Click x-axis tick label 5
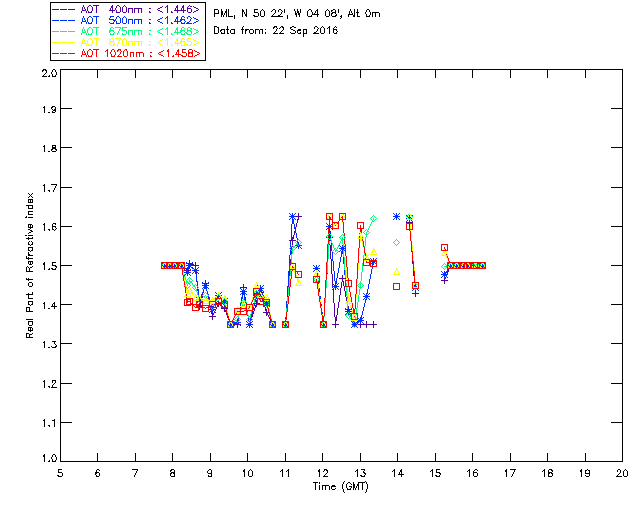Screen dimensions: 640x512 [x=60, y=473]
